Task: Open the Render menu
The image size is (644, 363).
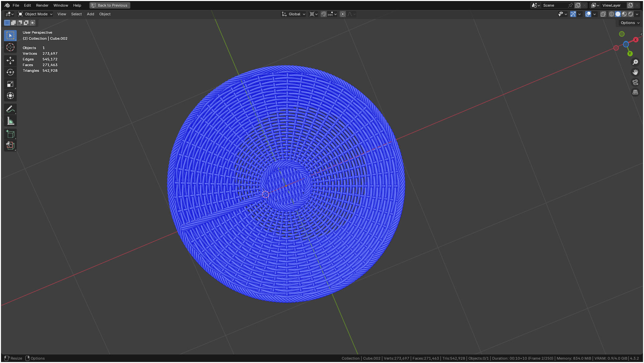Action: tap(42, 5)
